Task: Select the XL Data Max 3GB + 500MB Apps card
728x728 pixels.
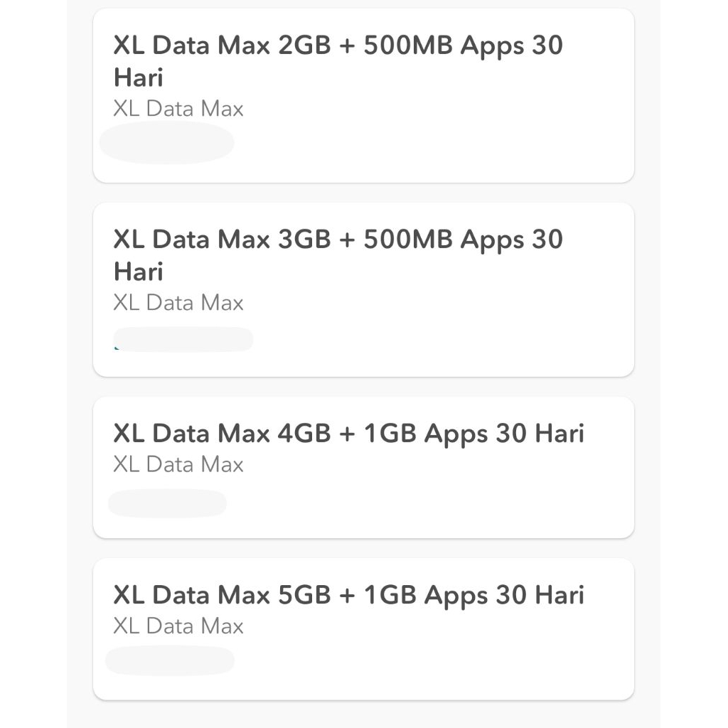Action: click(x=364, y=288)
